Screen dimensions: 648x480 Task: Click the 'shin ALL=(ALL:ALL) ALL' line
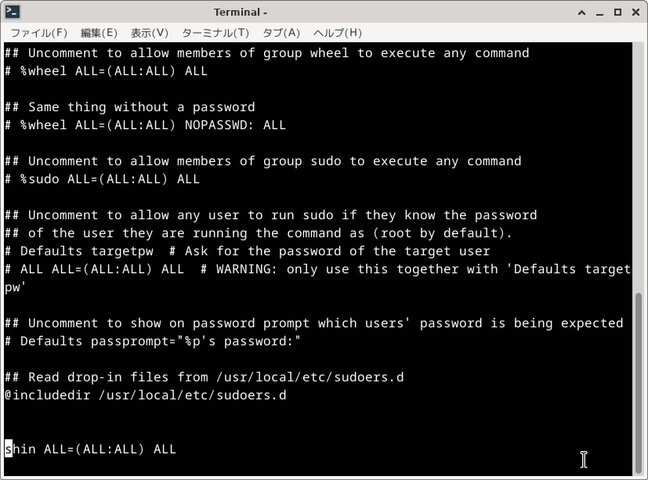point(90,449)
